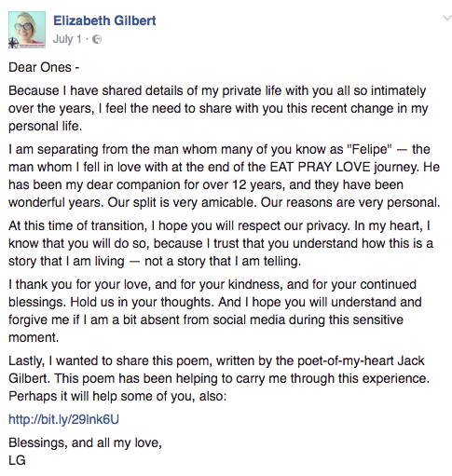Image resolution: width=452 pixels, height=476 pixels.
Task: Click the line beginning "At this time of transition"
Action: [x=219, y=225]
